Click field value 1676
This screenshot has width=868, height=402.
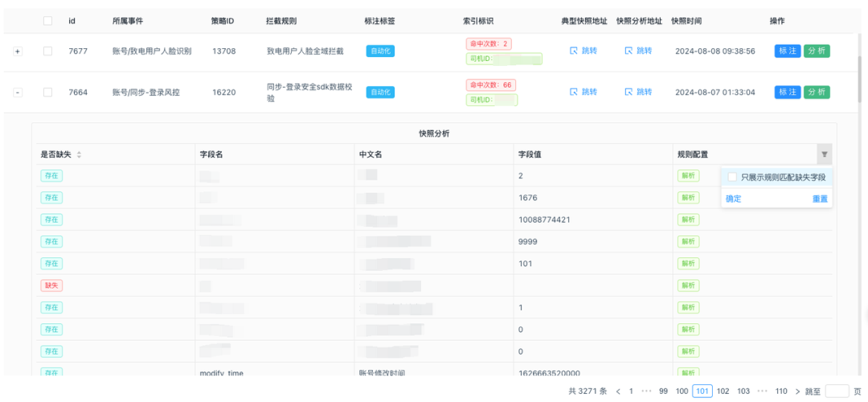[527, 198]
